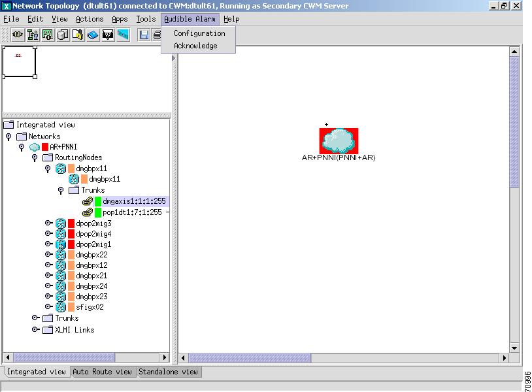Open the connection manager toolbar icon

pos(18,35)
